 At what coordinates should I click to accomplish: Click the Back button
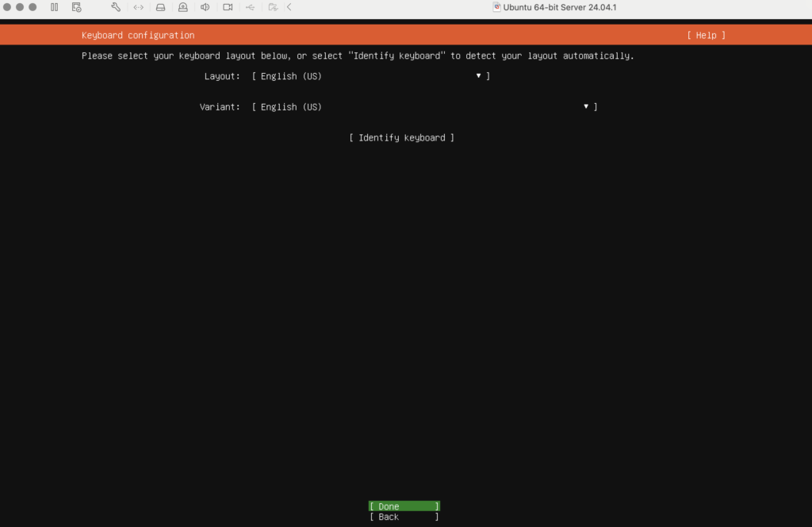pos(404,517)
